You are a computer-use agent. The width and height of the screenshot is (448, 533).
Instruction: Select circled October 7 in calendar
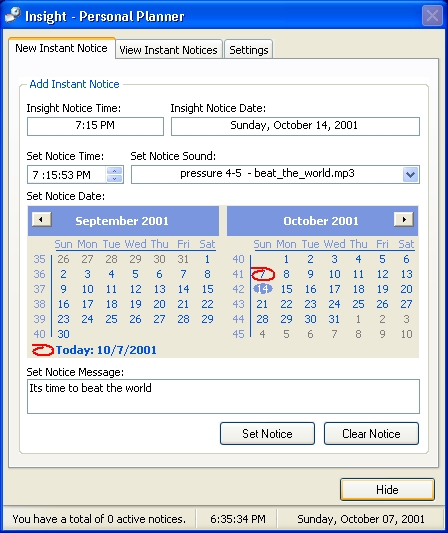[262, 274]
